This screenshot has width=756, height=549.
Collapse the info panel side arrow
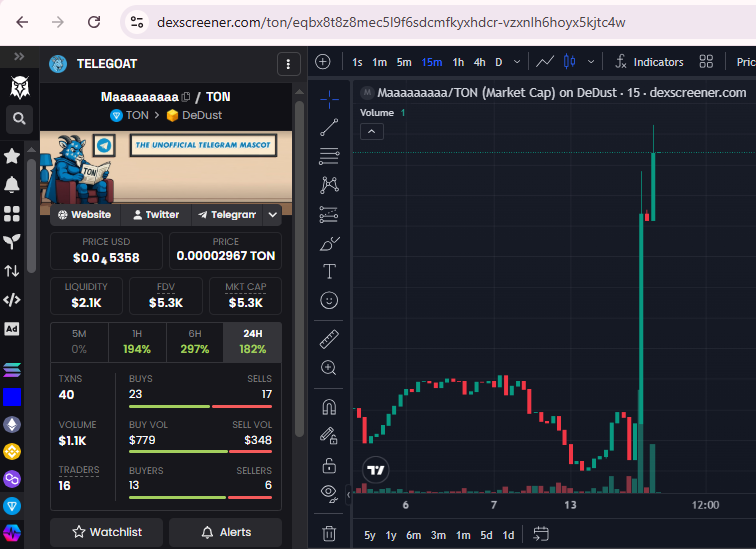pyautogui.click(x=349, y=495)
